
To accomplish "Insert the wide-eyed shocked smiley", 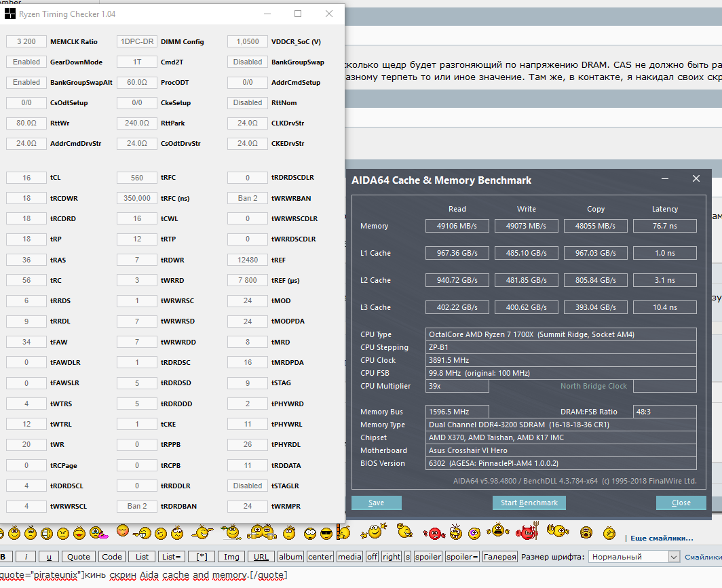I will click(x=310, y=534).
